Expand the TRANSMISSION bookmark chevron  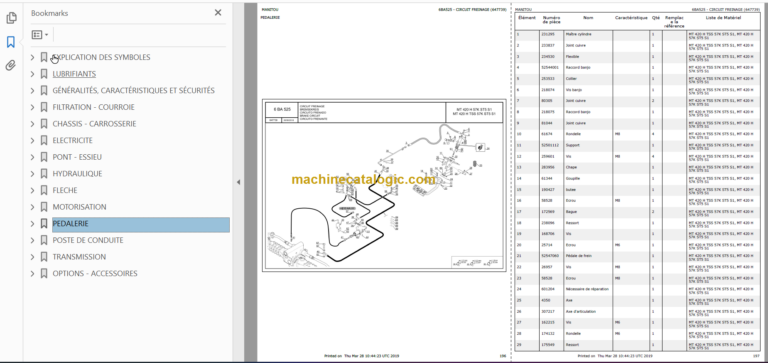click(x=32, y=257)
